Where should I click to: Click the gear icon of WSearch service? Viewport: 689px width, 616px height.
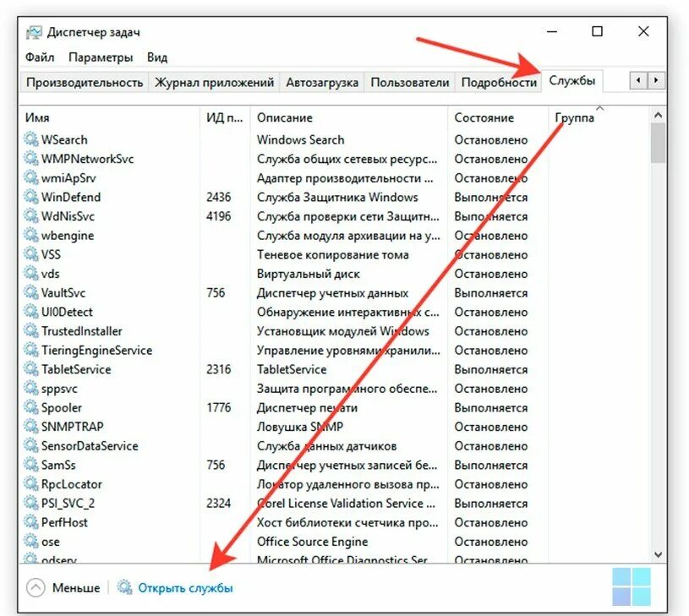click(x=30, y=139)
